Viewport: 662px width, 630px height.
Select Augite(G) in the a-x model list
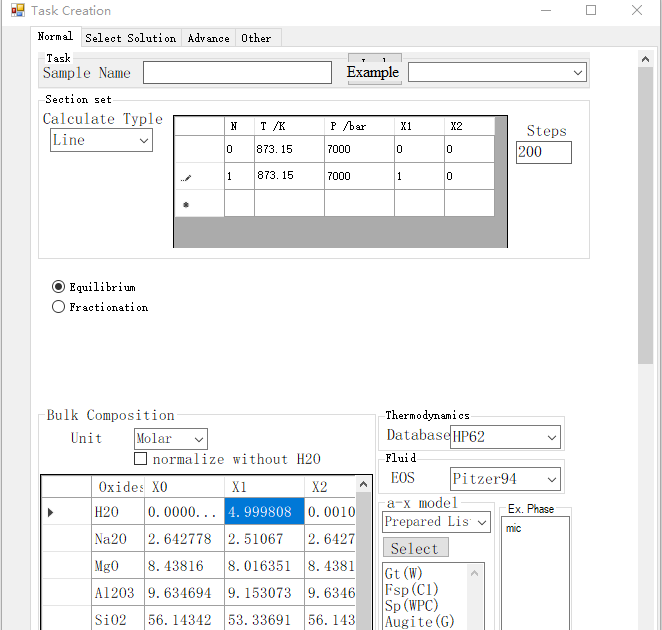coord(419,622)
